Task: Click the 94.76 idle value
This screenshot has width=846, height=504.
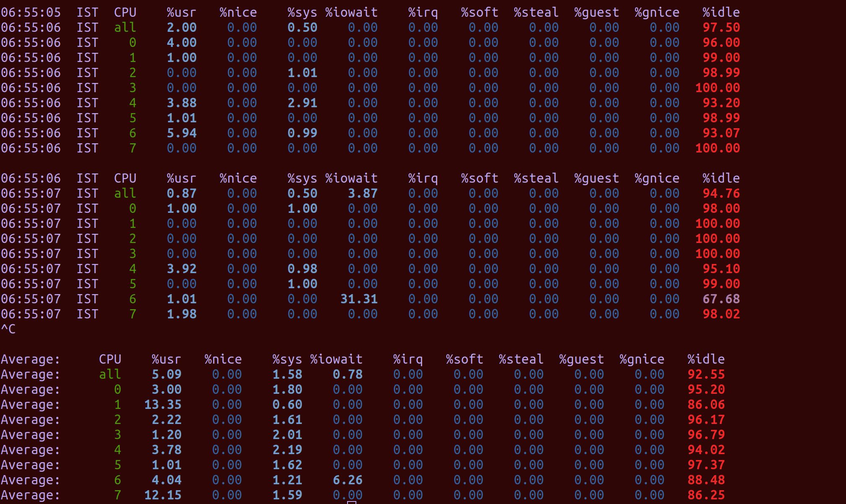Action: [721, 194]
